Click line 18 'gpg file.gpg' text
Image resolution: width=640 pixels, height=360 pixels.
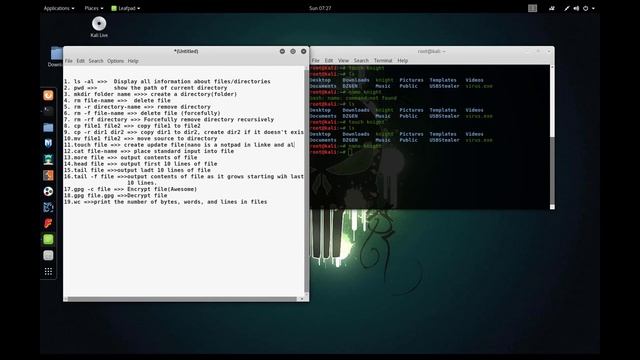pyautogui.click(x=116, y=196)
